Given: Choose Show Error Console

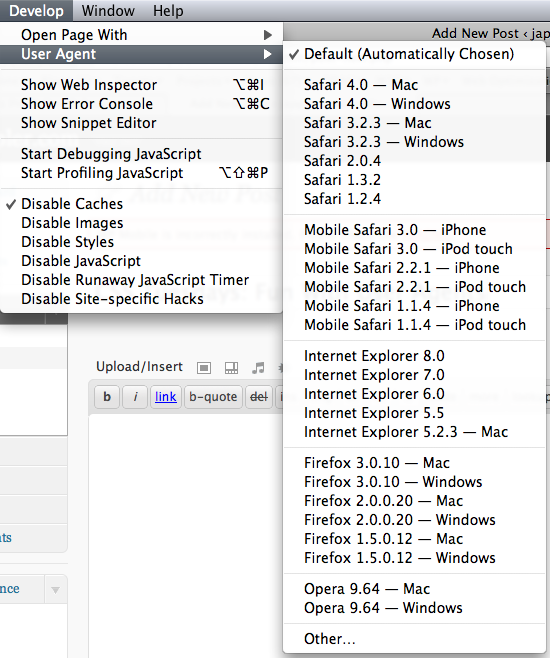Looking at the screenshot, I should coord(141,104).
